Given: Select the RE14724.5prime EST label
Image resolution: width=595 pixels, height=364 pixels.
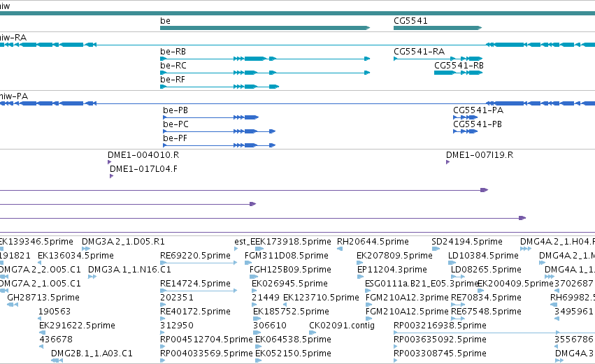Looking at the screenshot, I should click(196, 284).
